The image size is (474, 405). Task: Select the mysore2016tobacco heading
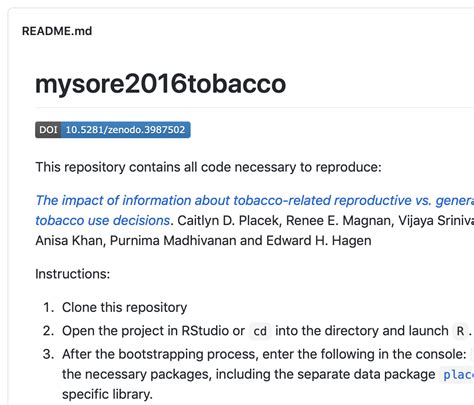coord(160,83)
